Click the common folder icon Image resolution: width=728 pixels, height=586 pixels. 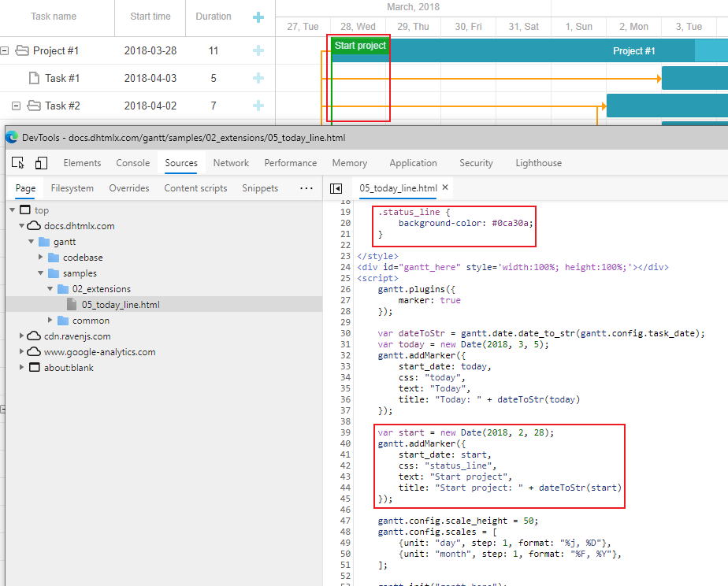click(x=63, y=321)
